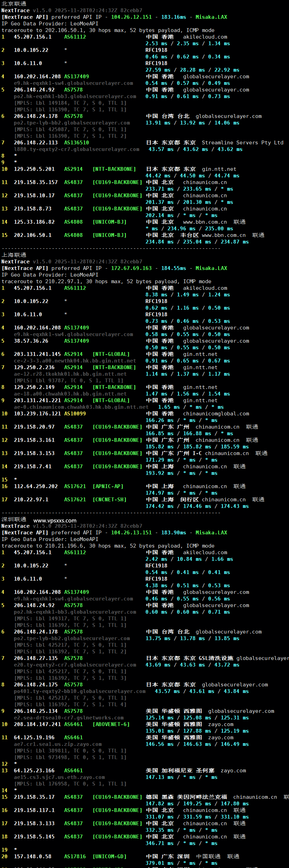Select hop IP 112.64.250.202

point(36,486)
